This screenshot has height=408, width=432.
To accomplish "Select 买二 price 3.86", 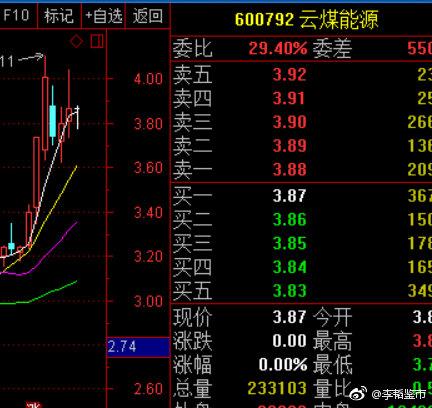I will click(289, 219).
